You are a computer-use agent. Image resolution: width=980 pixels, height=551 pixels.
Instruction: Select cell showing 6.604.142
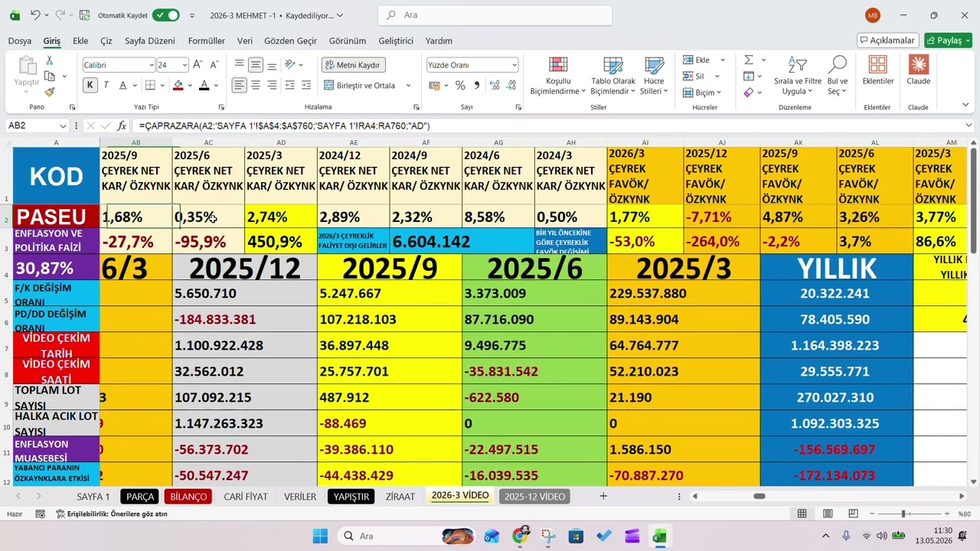click(462, 242)
